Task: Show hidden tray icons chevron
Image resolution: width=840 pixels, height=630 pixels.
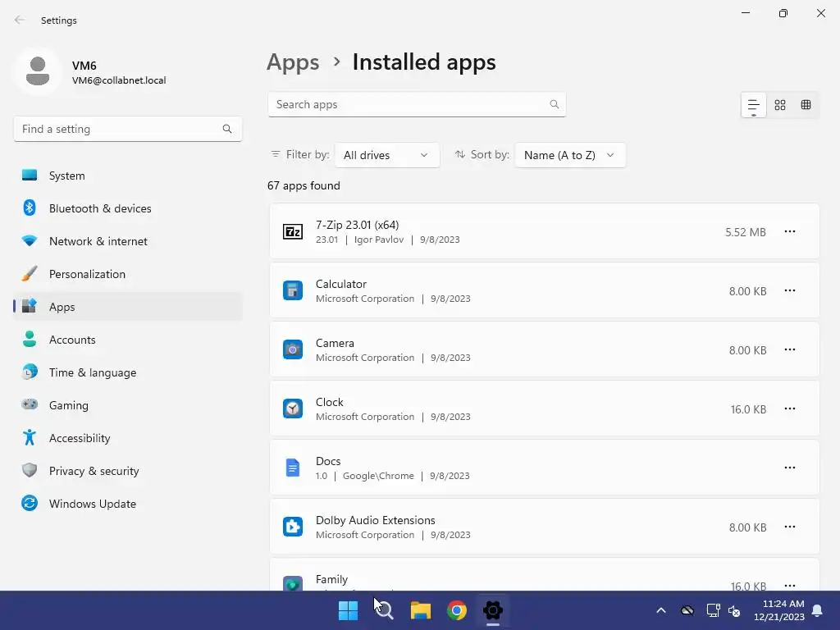Action: tap(661, 610)
